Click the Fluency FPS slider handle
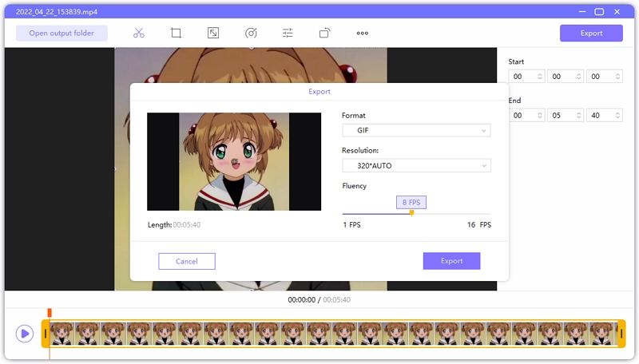The image size is (639, 364). 411,213
